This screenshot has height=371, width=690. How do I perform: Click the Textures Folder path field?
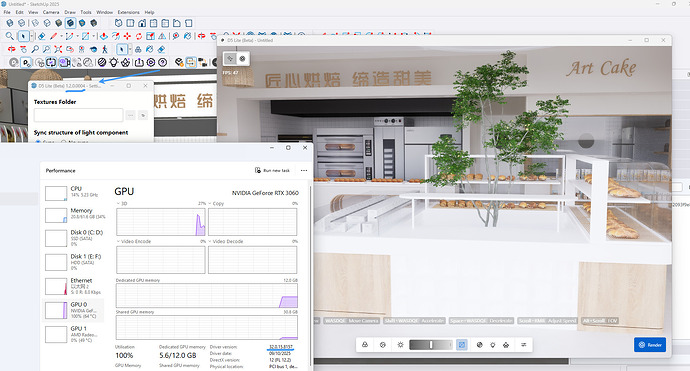[78, 115]
